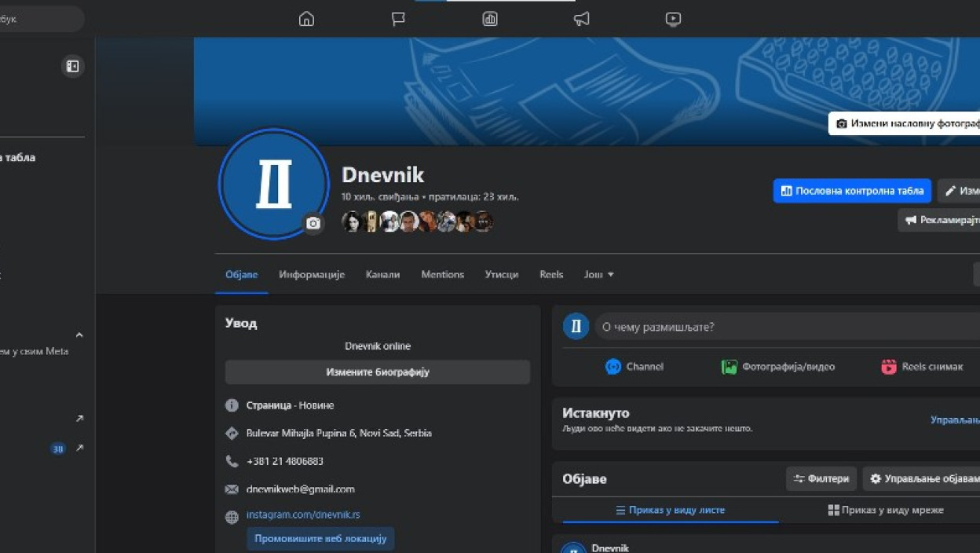Image resolution: width=980 pixels, height=553 pixels.
Task: Click the Страница info icon
Action: [x=232, y=405]
